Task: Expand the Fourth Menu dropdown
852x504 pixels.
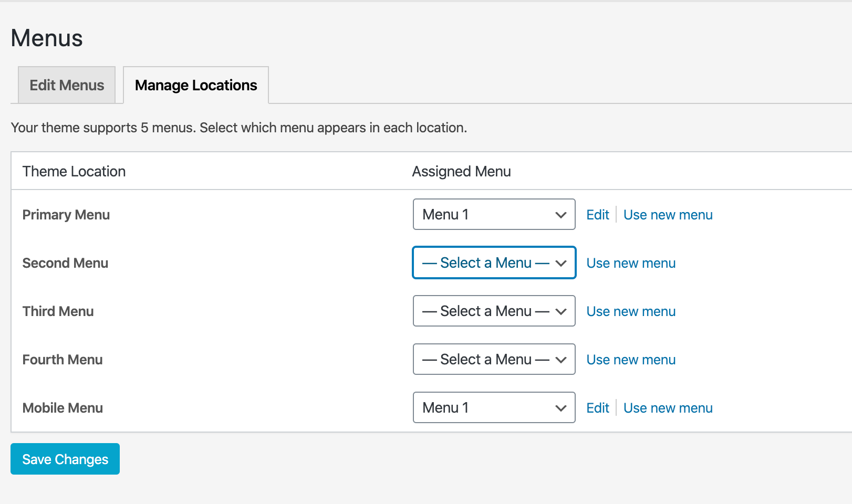Action: tap(494, 359)
